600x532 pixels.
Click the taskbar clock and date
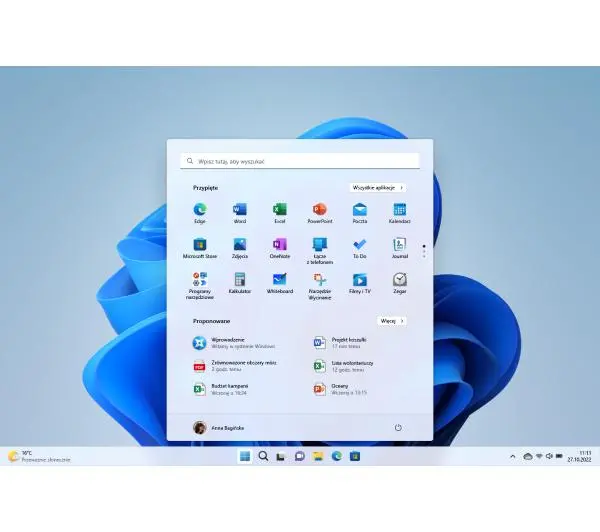tap(579, 456)
